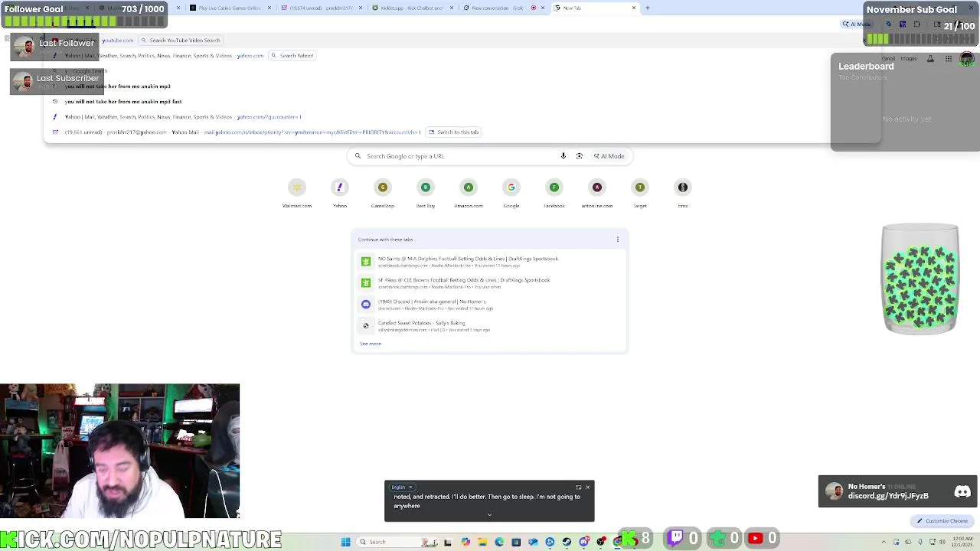The image size is (980, 551).
Task: Open the Google account profile avatar
Action: (x=967, y=59)
